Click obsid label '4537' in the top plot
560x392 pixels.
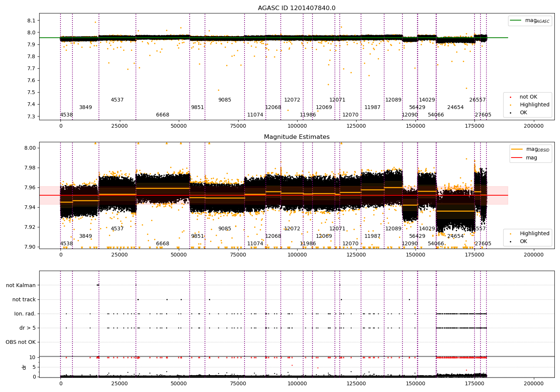coord(117,100)
